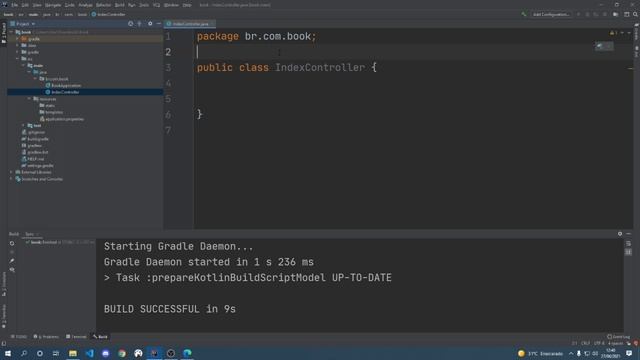This screenshot has height=360, width=640.
Task: Open Project Structure icon in top toolbar
Action: [x=627, y=14]
